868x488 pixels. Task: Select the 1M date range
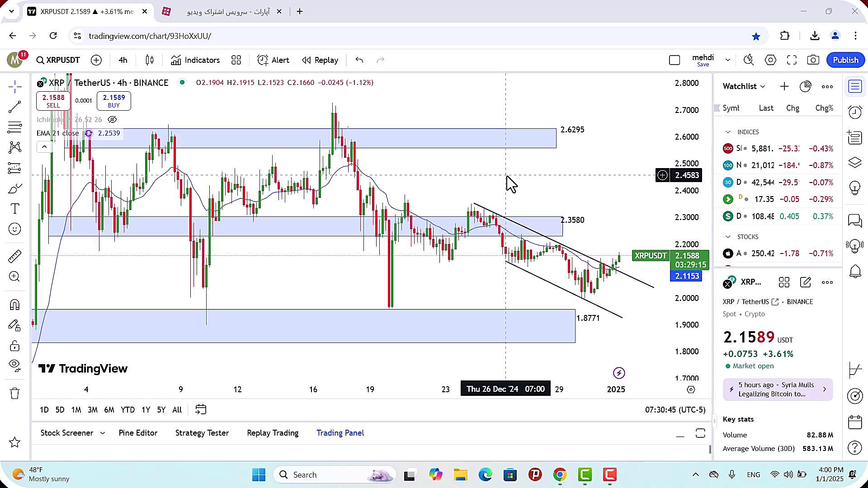tap(76, 410)
